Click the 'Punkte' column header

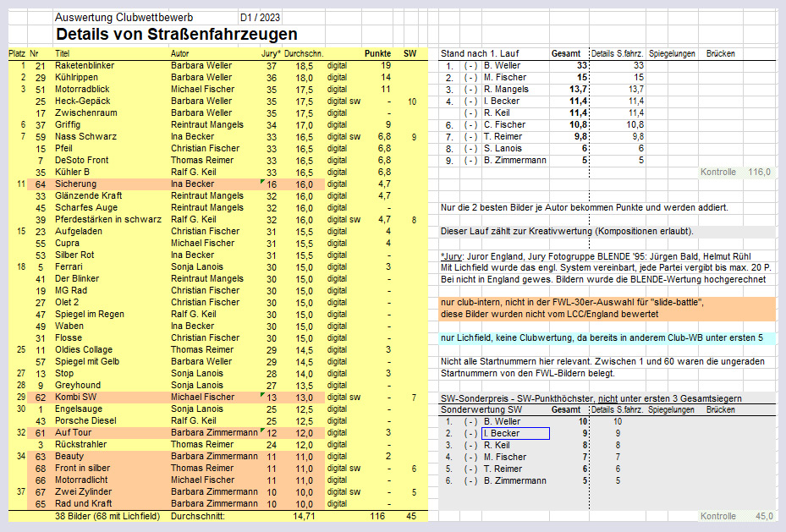(x=377, y=53)
